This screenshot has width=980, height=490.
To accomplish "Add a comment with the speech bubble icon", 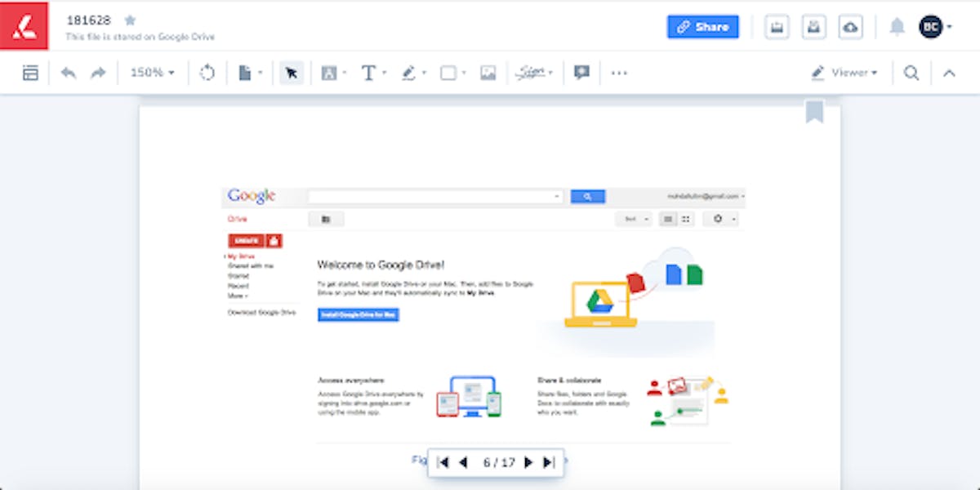I will tap(581, 73).
